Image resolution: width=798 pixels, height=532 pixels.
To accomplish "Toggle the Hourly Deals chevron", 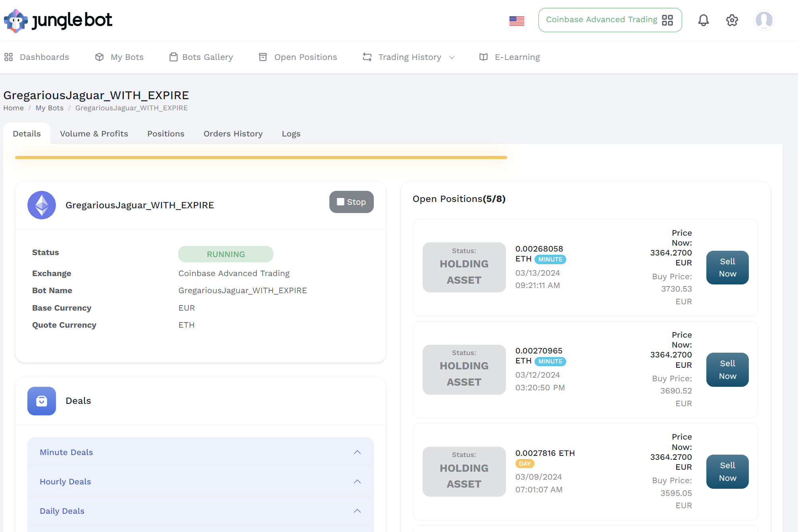I will click(x=357, y=482).
